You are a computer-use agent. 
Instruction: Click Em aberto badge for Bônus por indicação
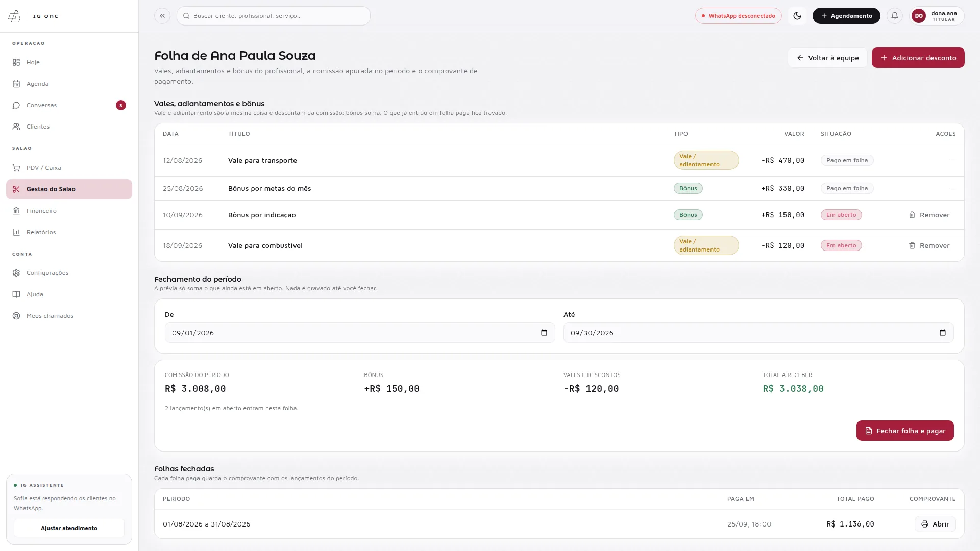tap(841, 215)
